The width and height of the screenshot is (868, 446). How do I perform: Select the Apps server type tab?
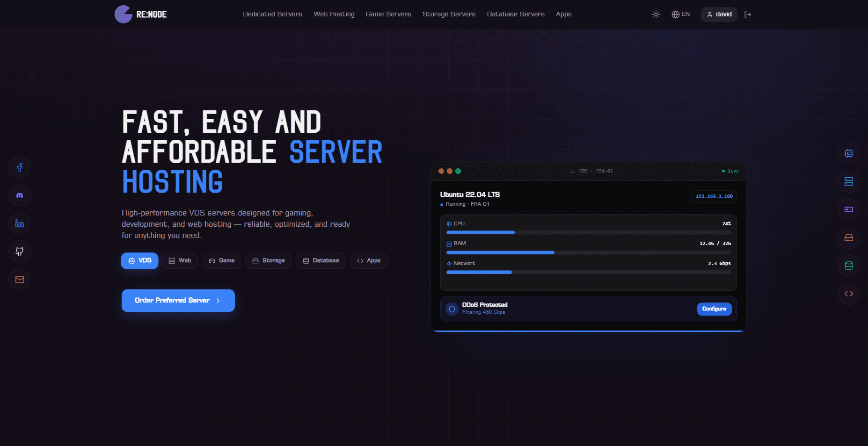(369, 261)
